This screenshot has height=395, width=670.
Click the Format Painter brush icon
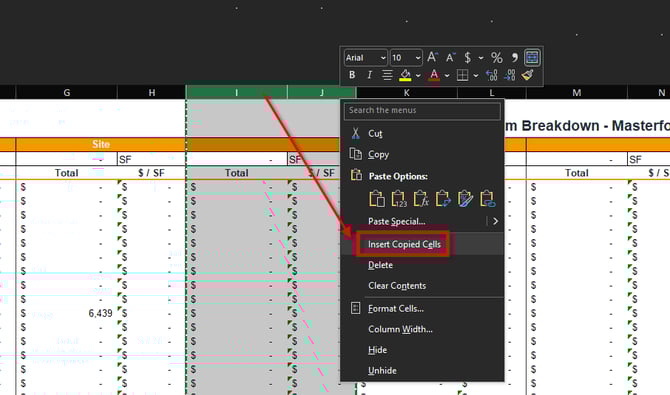coord(528,75)
